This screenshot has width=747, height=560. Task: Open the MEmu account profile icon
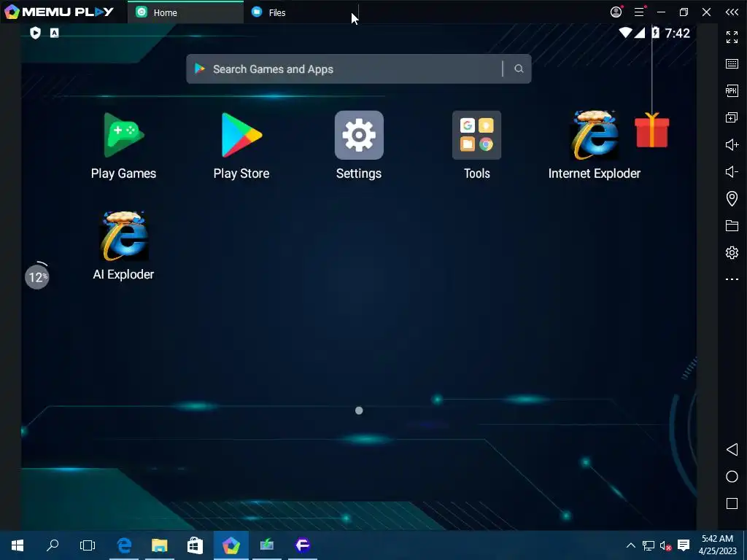(616, 12)
